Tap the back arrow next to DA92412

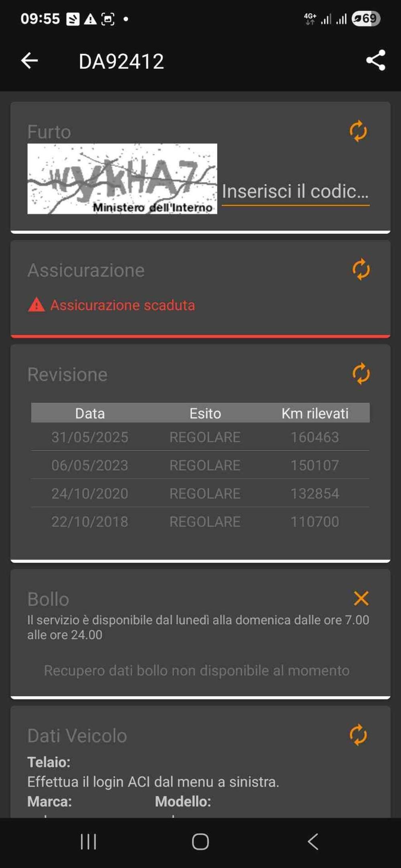point(29,61)
